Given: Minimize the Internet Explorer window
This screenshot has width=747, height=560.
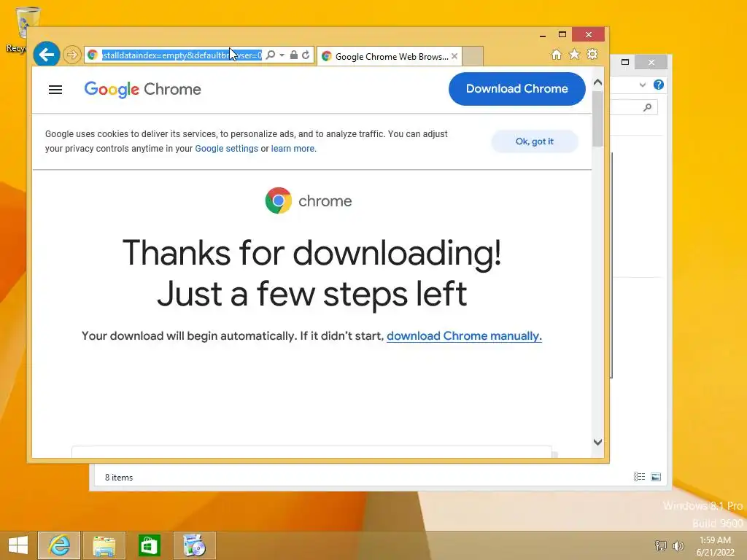Looking at the screenshot, I should coord(543,35).
